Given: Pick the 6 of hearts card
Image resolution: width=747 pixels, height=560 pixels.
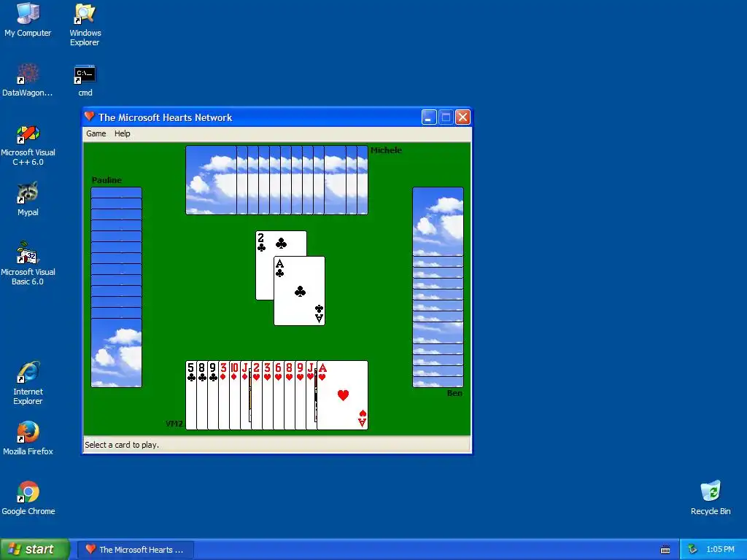Looking at the screenshot, I should 279,395.
